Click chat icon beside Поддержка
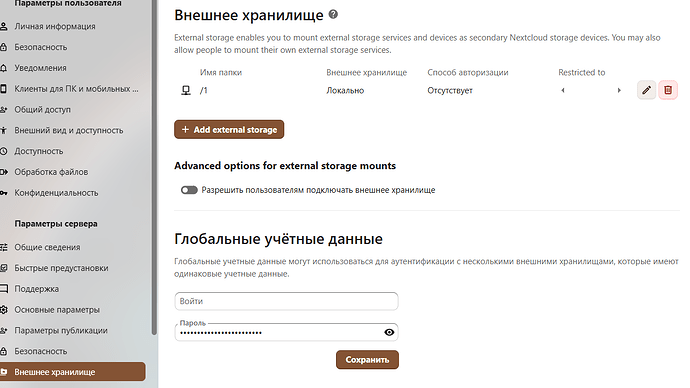This screenshot has height=388, width=690. (4, 289)
